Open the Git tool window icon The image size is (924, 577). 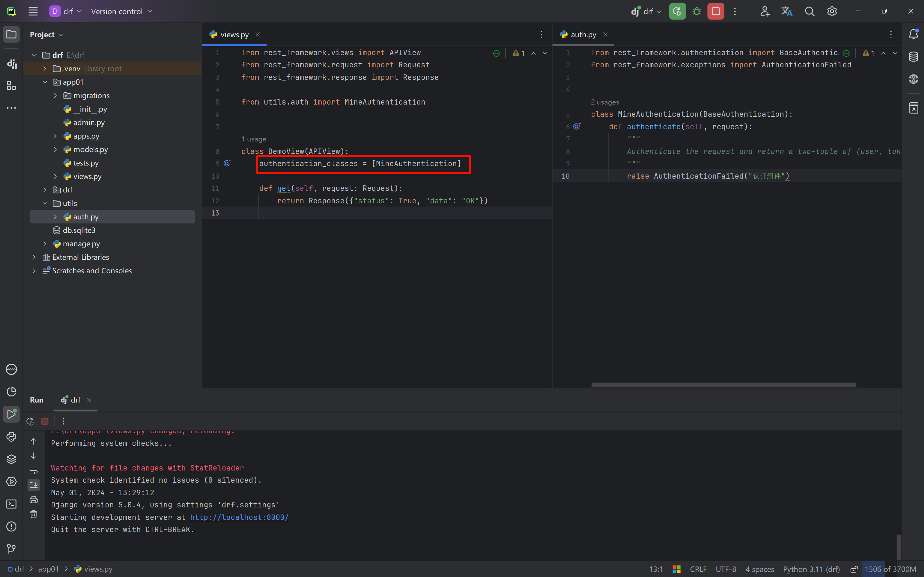pyautogui.click(x=12, y=549)
